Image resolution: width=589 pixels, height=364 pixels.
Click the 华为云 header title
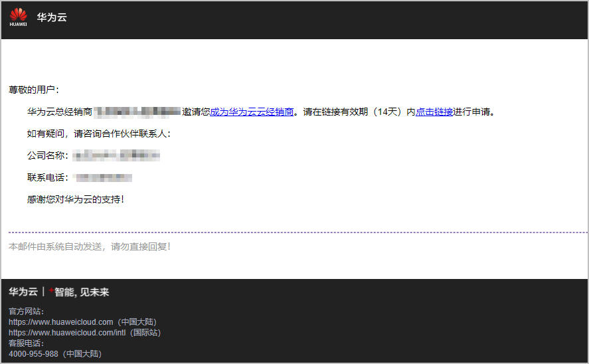[51, 17]
